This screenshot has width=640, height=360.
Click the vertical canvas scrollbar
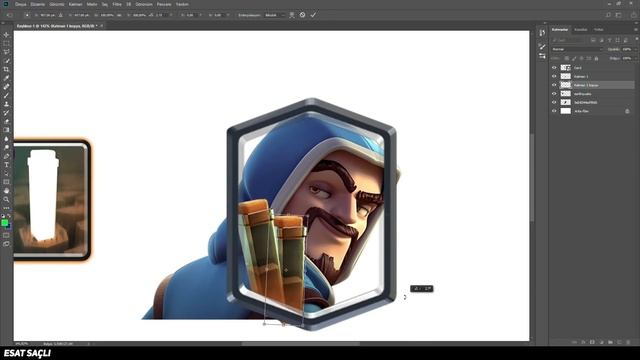(x=532, y=178)
